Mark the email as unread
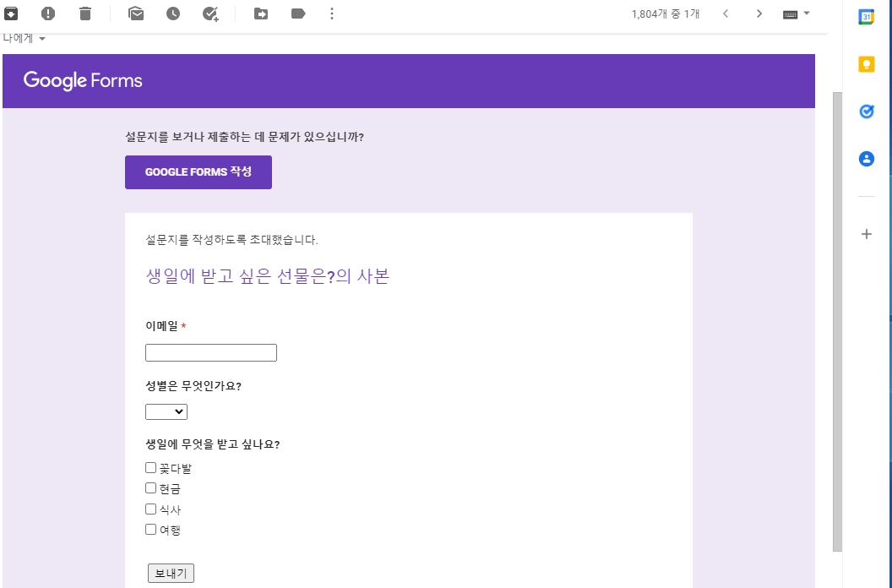 pos(136,13)
